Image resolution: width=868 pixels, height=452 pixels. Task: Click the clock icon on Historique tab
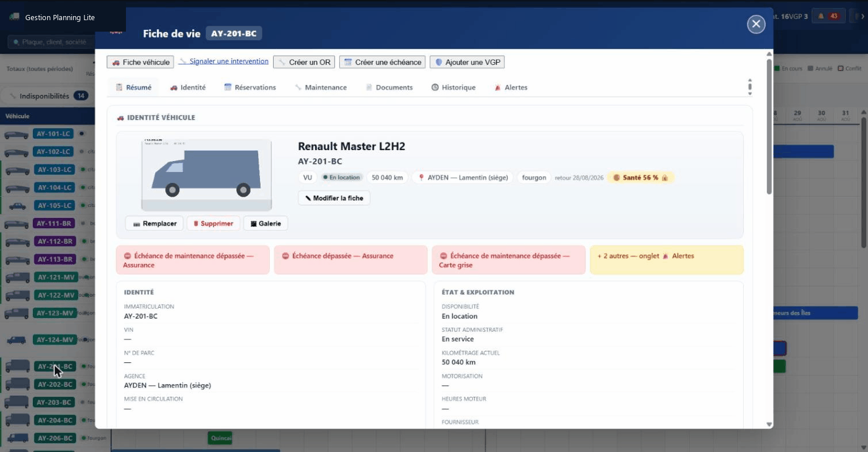coord(435,87)
